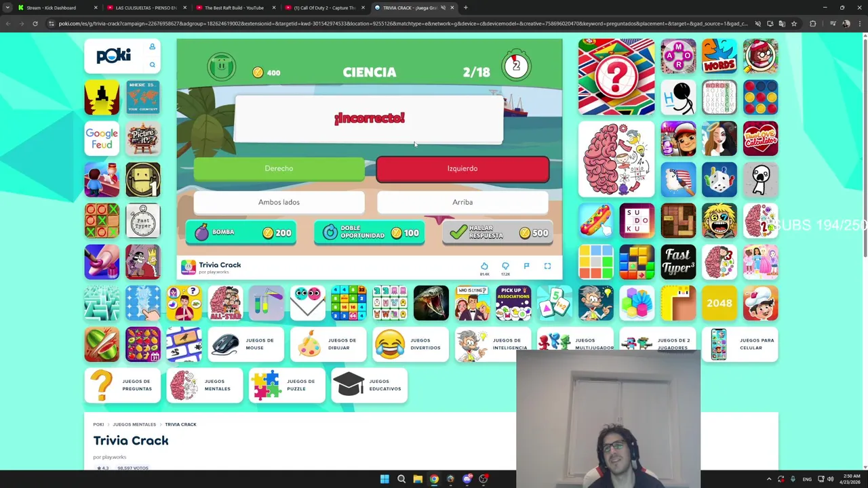
Task: Open Windows Start menu on taskbar
Action: pyautogui.click(x=384, y=479)
